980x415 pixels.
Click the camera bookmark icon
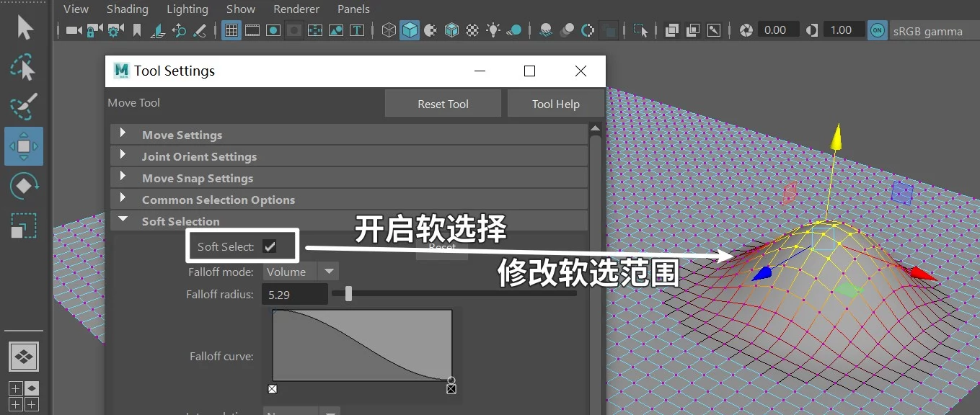tap(136, 30)
